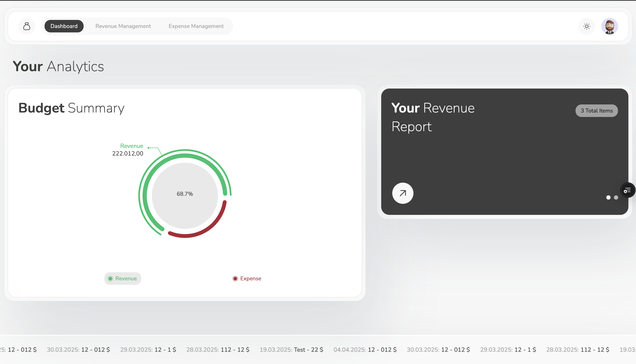Switch to the Dashboard tab
Screen dimensions: 636x364
pos(64,26)
